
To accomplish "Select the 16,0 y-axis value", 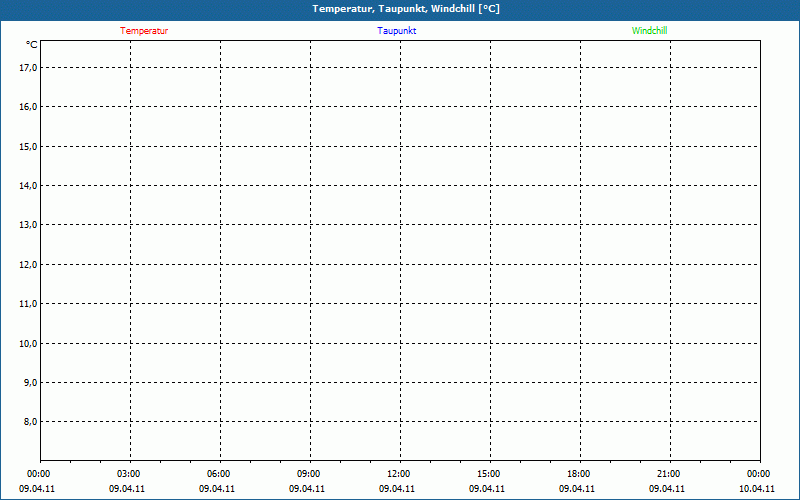I will click(28, 107).
